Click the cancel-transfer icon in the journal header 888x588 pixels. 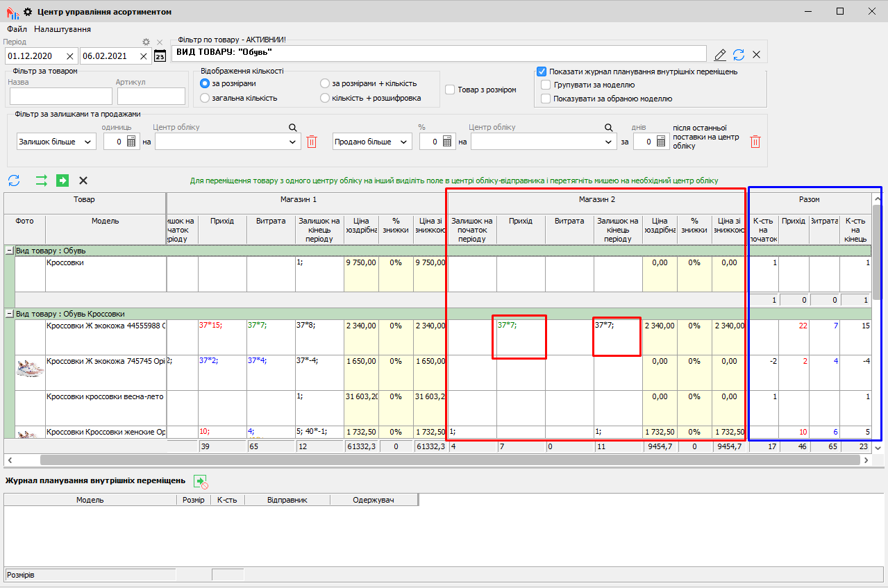(201, 481)
